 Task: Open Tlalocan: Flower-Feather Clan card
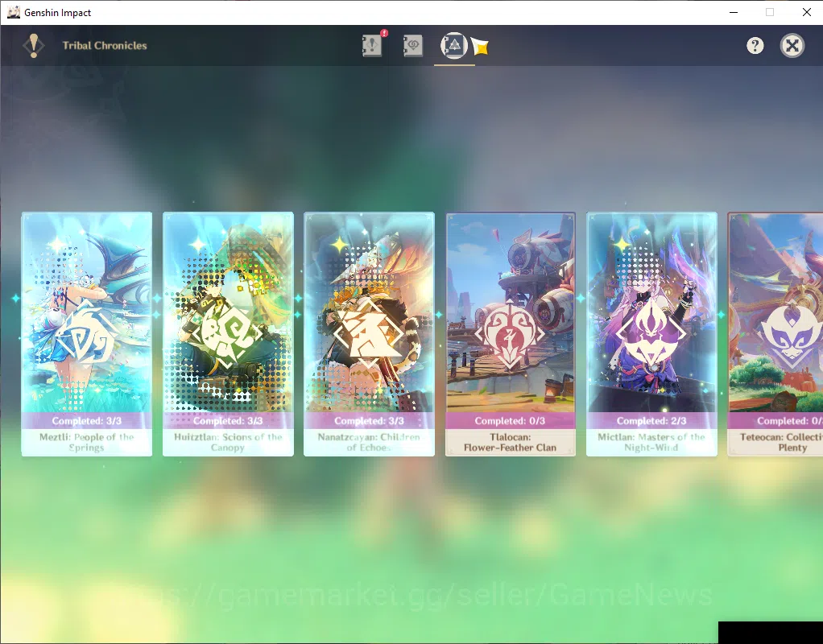[511, 334]
